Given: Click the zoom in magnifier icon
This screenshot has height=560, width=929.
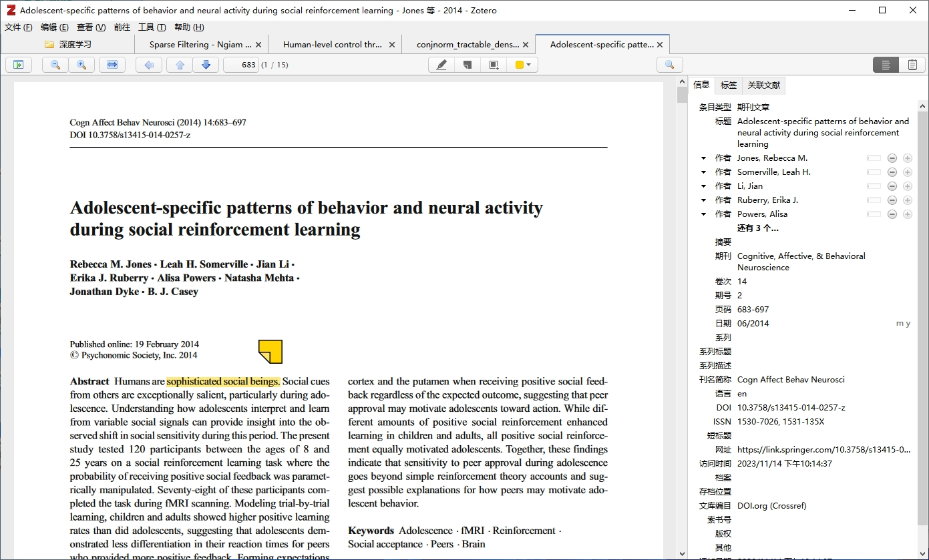Looking at the screenshot, I should 81,65.
